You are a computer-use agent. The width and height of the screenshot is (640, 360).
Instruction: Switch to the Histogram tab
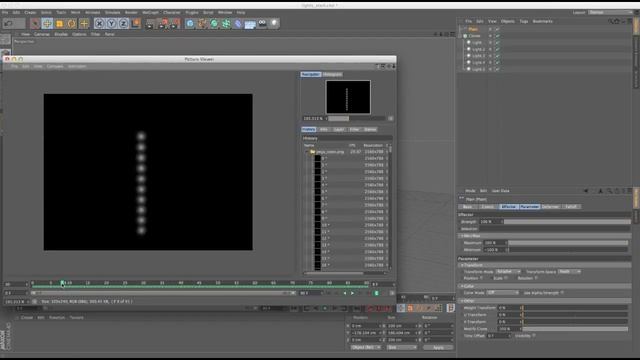332,74
